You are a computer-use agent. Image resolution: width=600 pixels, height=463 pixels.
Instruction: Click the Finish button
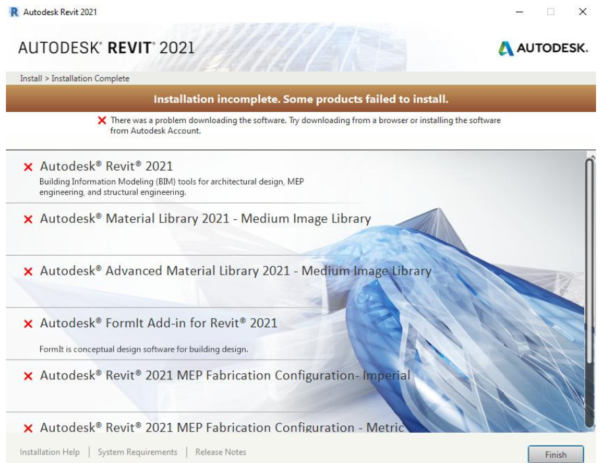point(556,454)
